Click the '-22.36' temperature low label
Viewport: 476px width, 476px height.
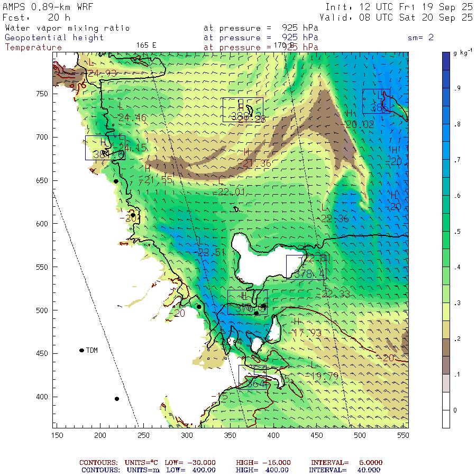333,218
